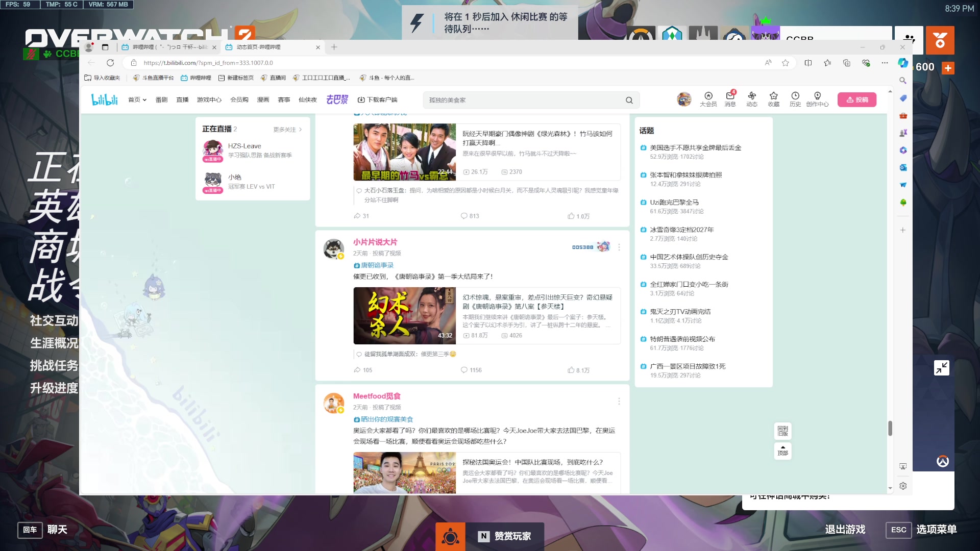The width and height of the screenshot is (980, 551).
Task: Click the pink 投稿 upload button
Action: click(x=857, y=99)
